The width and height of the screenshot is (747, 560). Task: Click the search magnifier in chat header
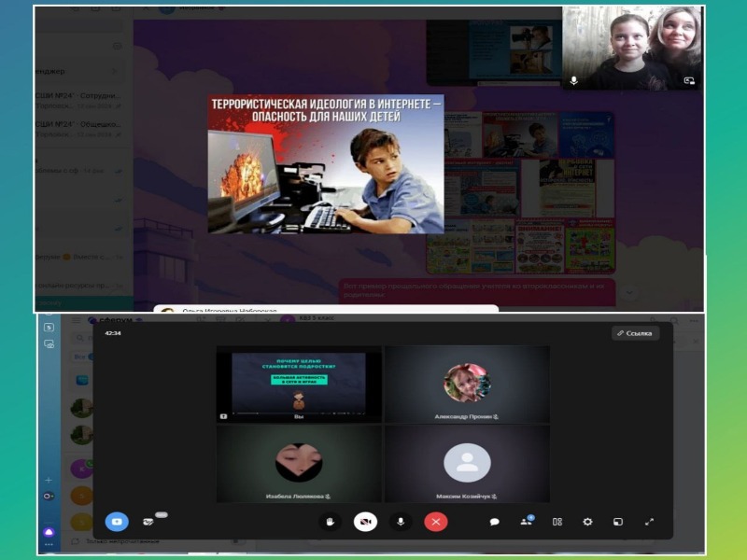click(674, 320)
